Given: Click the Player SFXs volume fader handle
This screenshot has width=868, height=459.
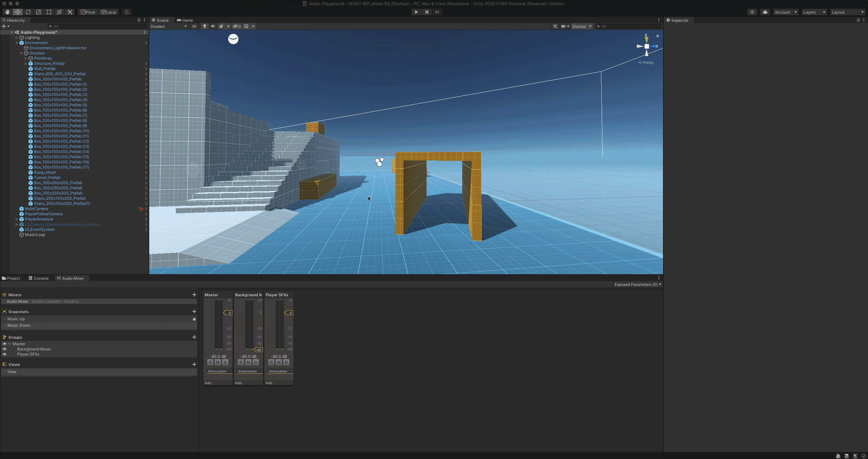Looking at the screenshot, I should click(289, 313).
